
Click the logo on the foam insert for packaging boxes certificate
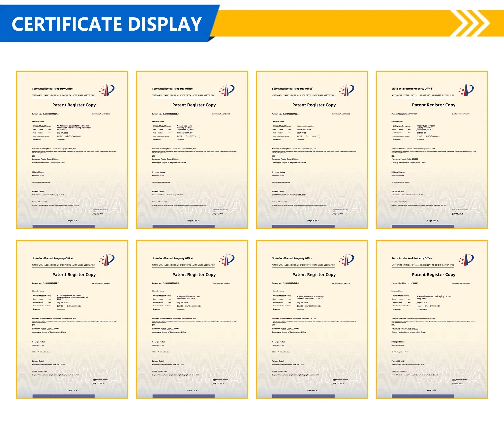466,260
